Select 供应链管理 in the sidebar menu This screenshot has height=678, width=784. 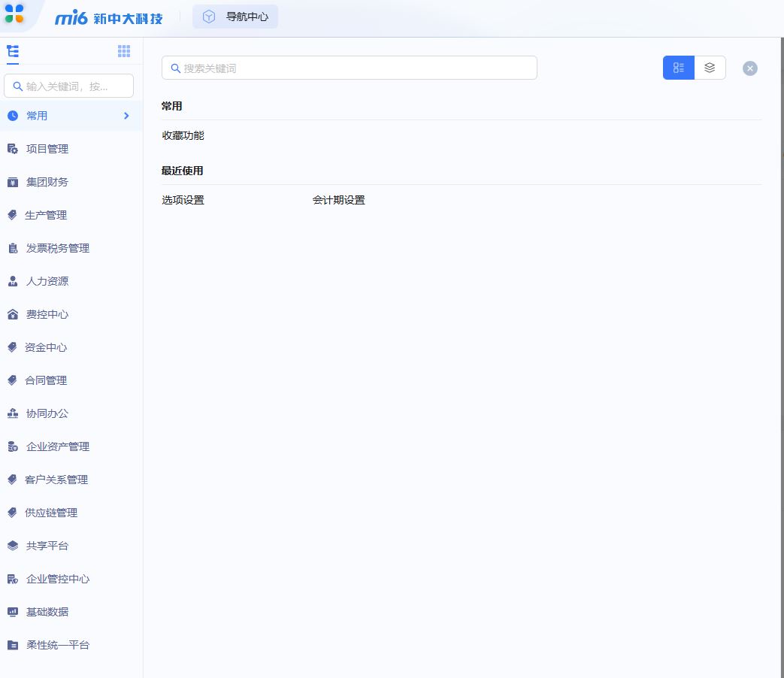[x=51, y=513]
